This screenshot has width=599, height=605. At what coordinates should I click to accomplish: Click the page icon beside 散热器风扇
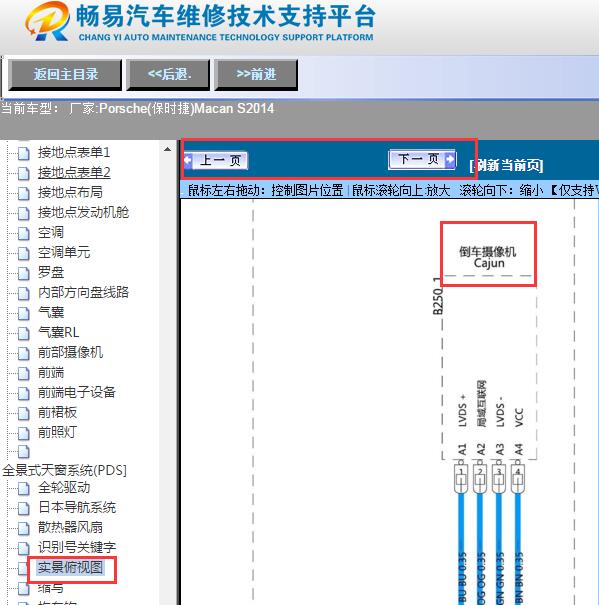pos(24,528)
